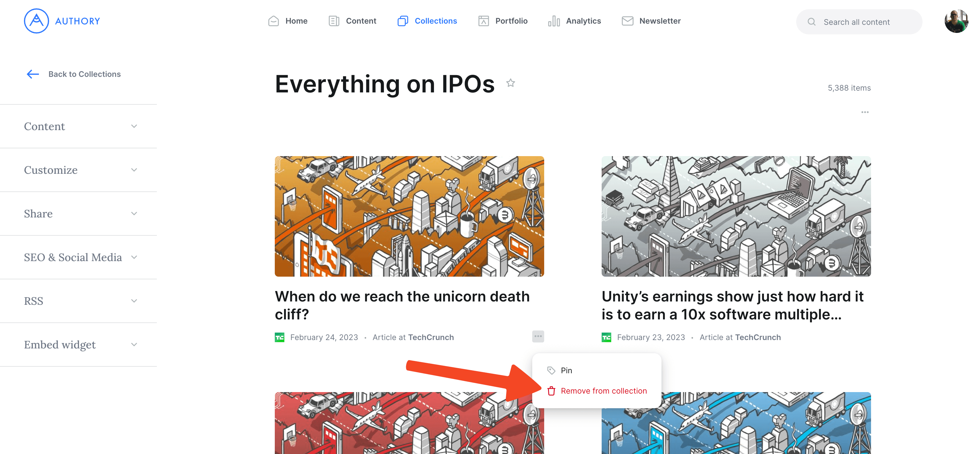Favorite the collection with the star icon
Viewport: 980px width, 454px height.
[511, 83]
